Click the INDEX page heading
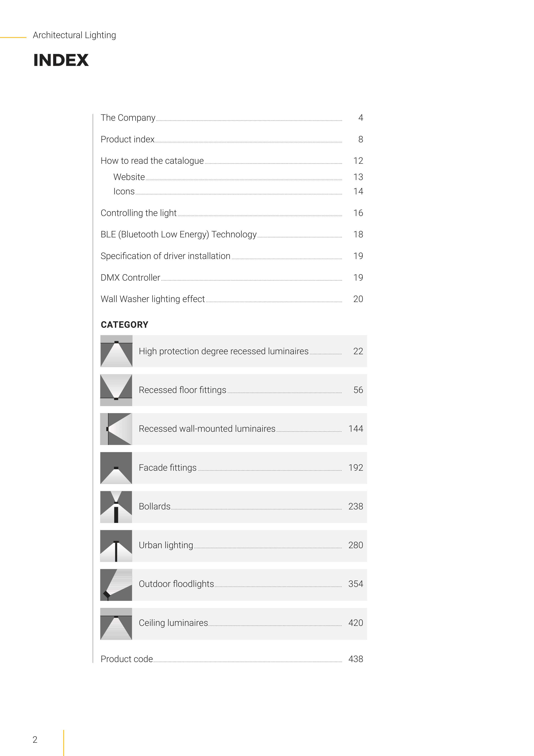Screen dimensions: 534x756 click(x=61, y=60)
